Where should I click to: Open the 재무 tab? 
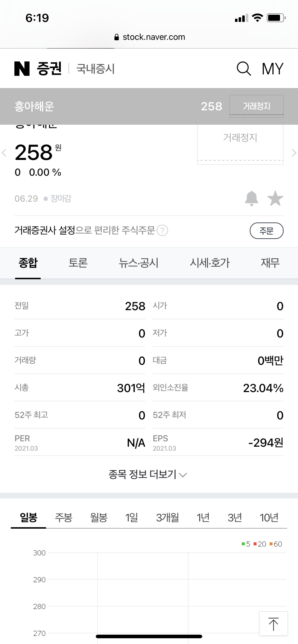[270, 263]
